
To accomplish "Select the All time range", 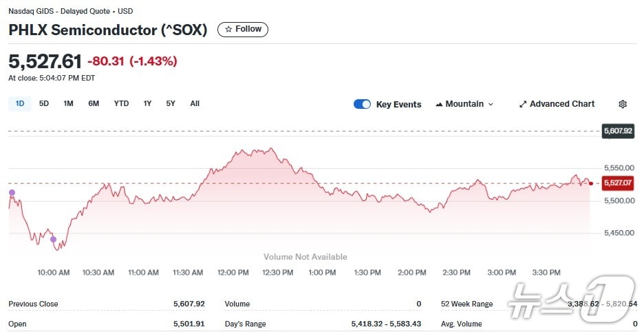I will pos(195,103).
